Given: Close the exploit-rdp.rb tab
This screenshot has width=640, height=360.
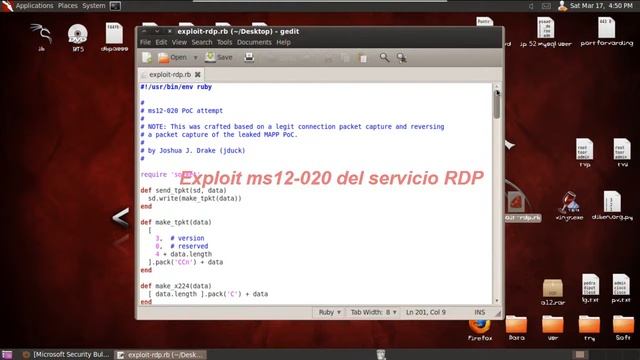Looking at the screenshot, I should click(x=198, y=75).
